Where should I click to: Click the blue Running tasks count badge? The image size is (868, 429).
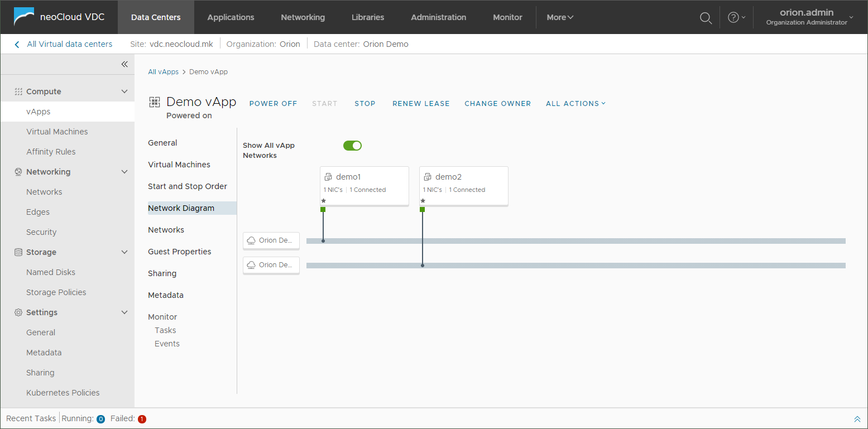101,419
